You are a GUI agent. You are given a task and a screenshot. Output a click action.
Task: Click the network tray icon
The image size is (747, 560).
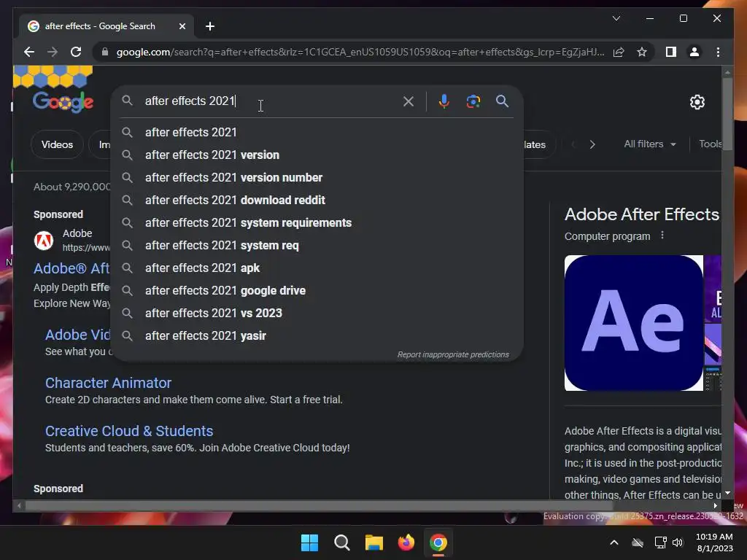click(x=660, y=542)
